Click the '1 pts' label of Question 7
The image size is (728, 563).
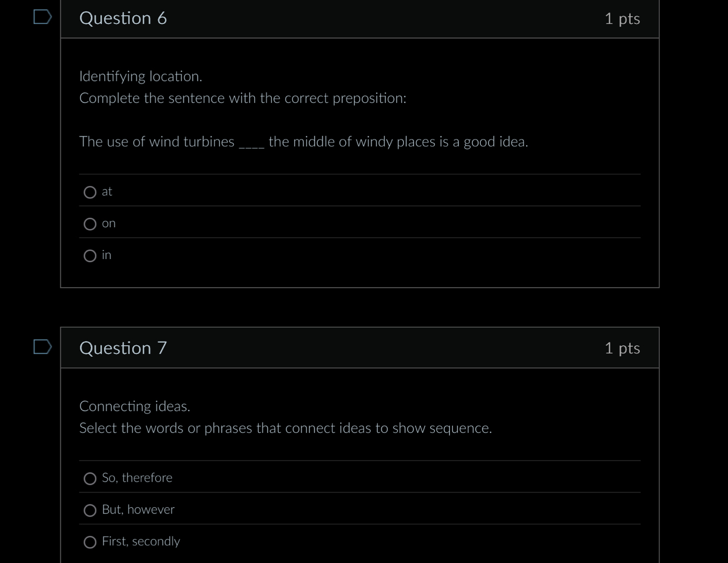pos(622,348)
